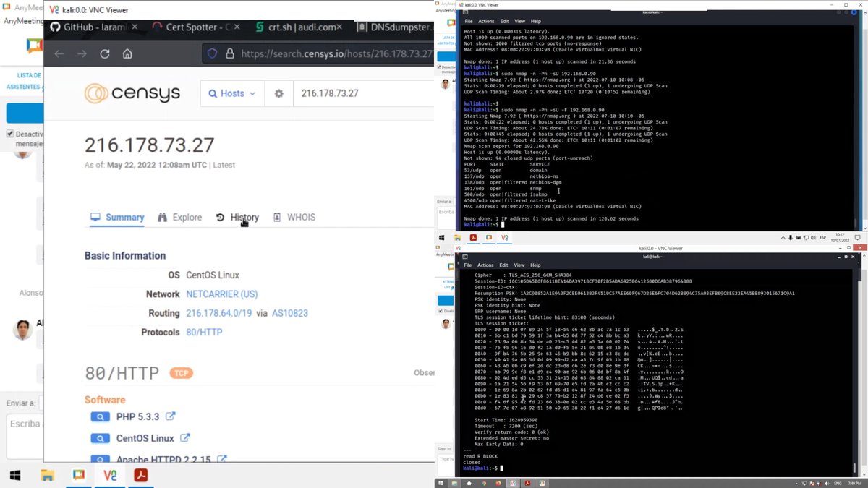Open Windows Start button in left taskbar

tap(14, 475)
